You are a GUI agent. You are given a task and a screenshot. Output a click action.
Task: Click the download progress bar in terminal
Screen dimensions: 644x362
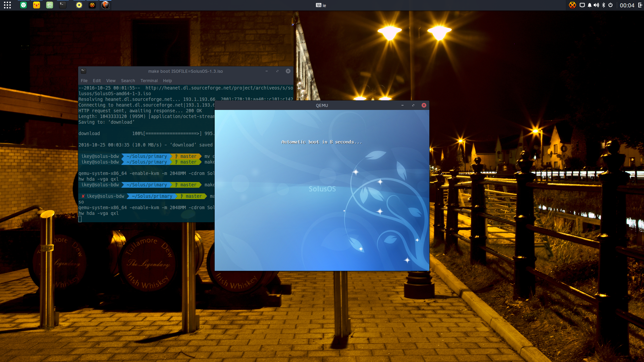[x=173, y=134]
